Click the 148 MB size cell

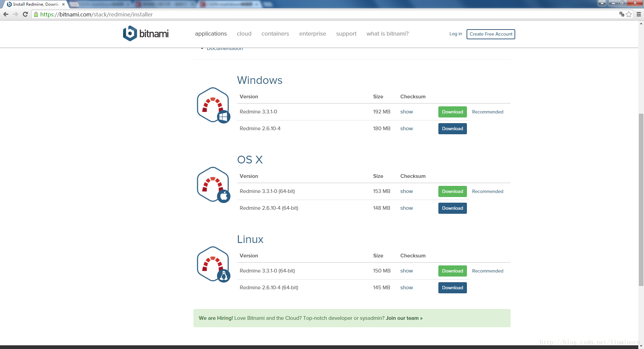click(382, 208)
